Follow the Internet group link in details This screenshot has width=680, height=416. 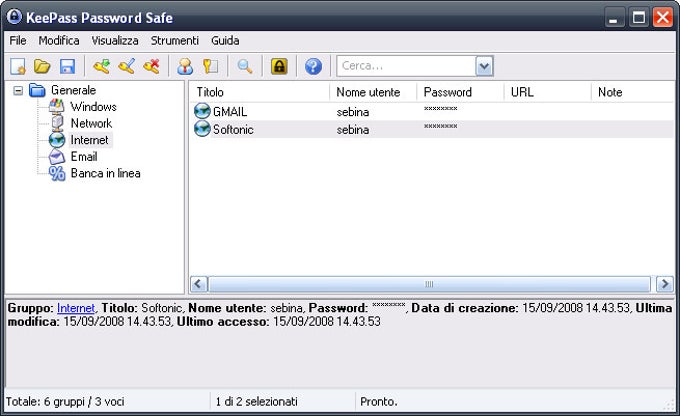coord(76,308)
